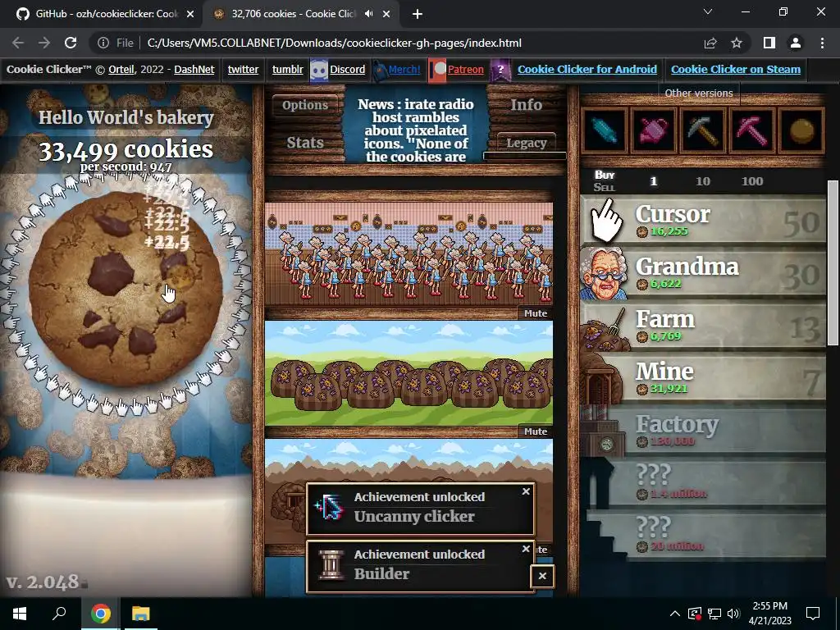Viewport: 840px width, 630px height.
Task: Show hidden system tray icons
Action: click(x=675, y=614)
